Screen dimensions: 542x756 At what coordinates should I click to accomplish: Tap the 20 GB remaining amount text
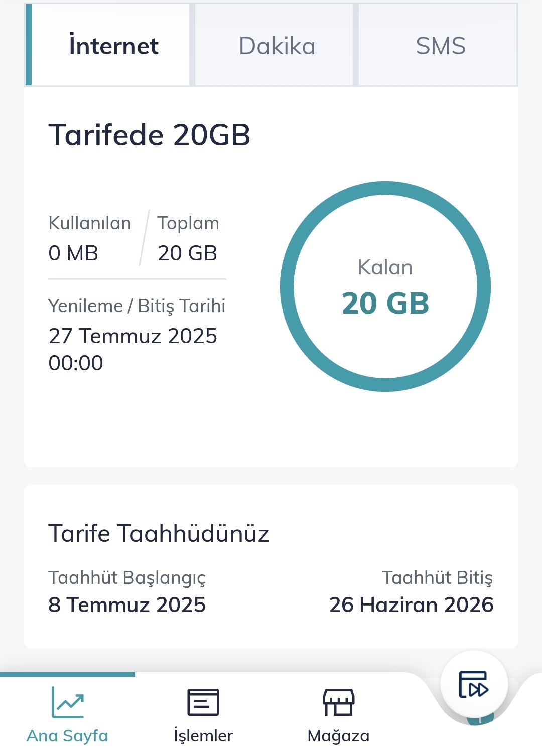tap(385, 304)
